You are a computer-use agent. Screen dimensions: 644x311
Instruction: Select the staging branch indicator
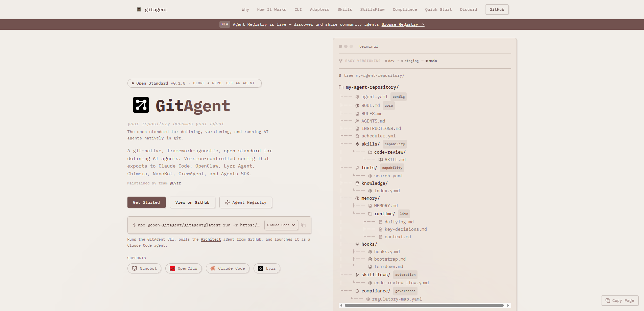(x=410, y=61)
